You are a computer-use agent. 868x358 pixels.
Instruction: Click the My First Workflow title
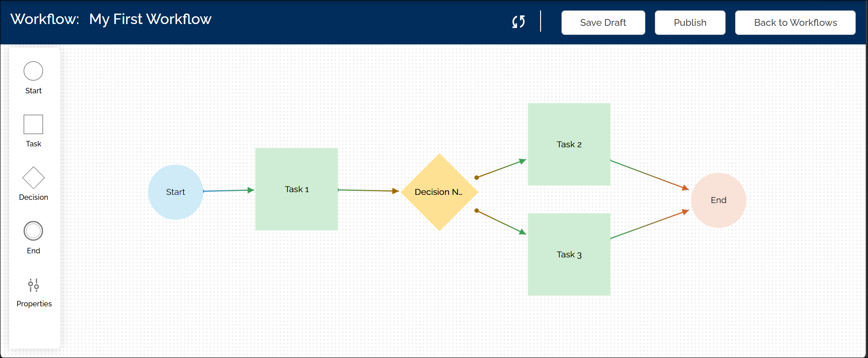click(x=150, y=19)
